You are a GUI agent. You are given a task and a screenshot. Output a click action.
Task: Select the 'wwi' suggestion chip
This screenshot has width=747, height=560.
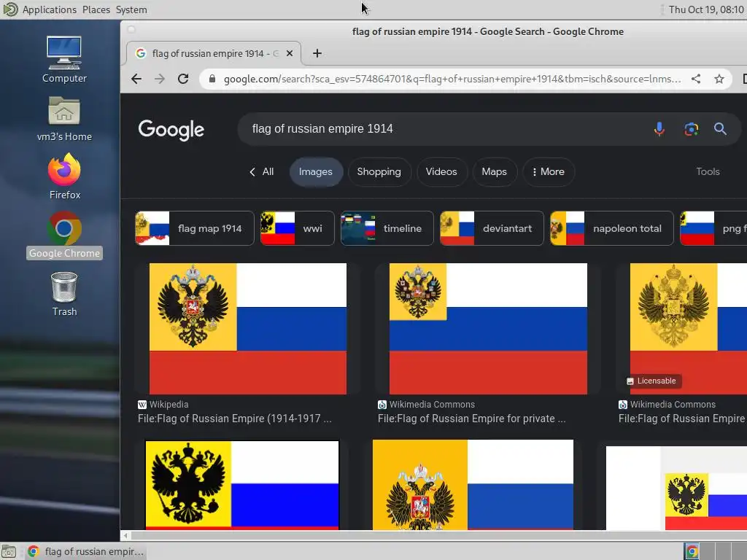tap(298, 228)
